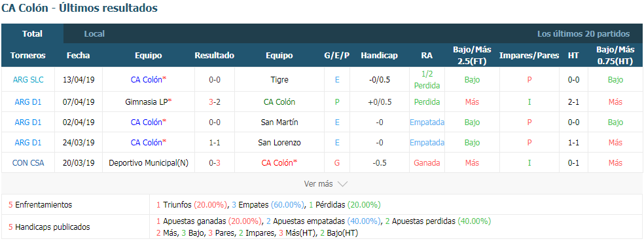Select the Total tab
The width and height of the screenshot is (644, 241).
coord(33,33)
